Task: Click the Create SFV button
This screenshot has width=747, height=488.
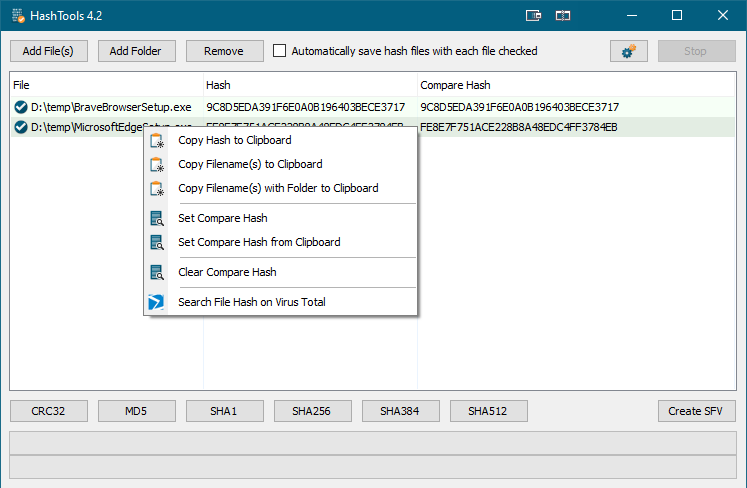Action: point(697,411)
